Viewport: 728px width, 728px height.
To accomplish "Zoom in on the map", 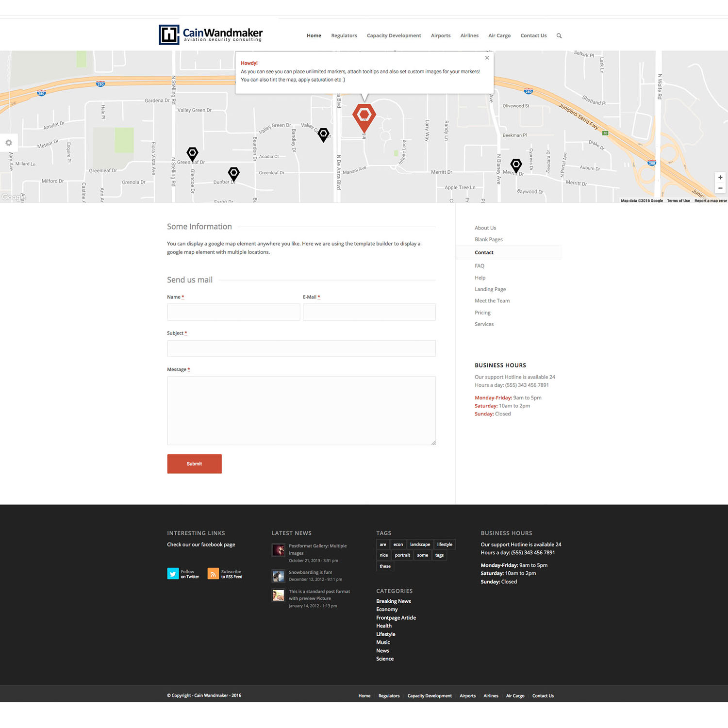I will point(720,178).
